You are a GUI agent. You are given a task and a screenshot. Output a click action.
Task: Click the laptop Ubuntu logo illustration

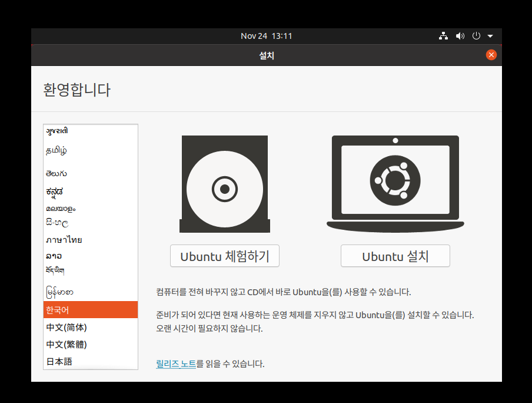point(395,184)
